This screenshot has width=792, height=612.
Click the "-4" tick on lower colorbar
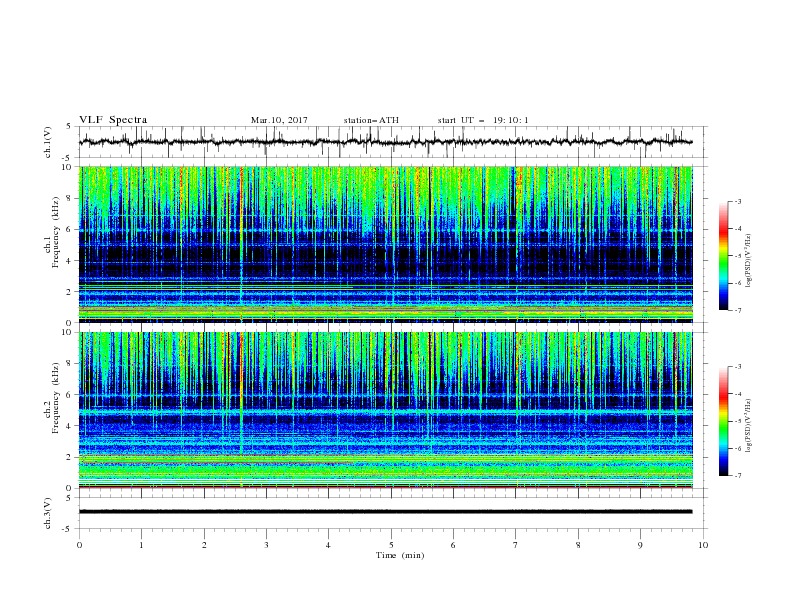[x=737, y=394]
